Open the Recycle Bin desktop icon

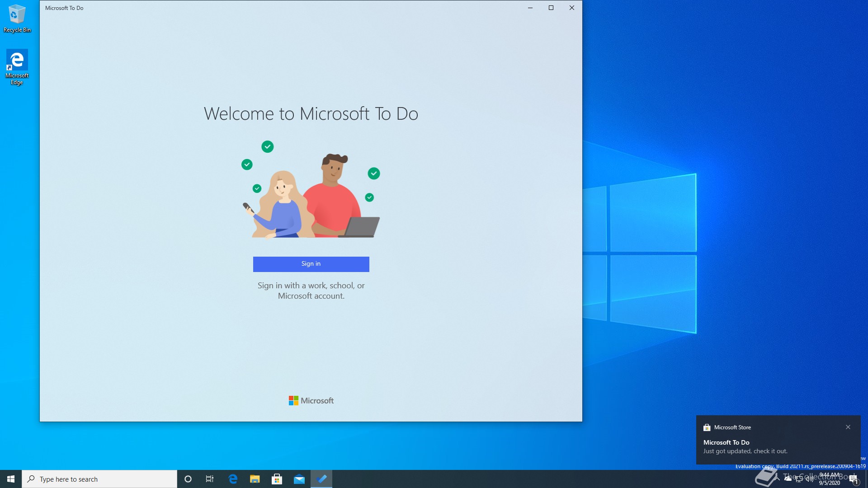17,19
